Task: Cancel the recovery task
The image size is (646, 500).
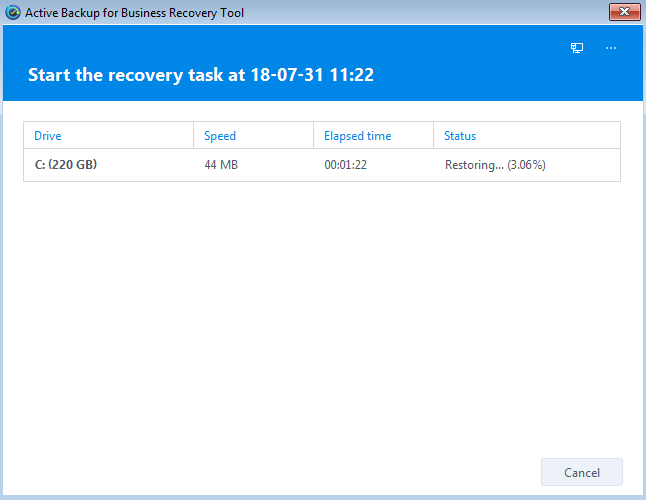Action: point(581,472)
